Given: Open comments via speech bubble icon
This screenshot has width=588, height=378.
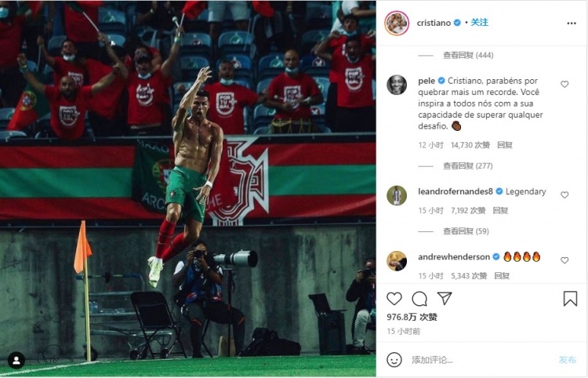Looking at the screenshot, I should coord(419,299).
